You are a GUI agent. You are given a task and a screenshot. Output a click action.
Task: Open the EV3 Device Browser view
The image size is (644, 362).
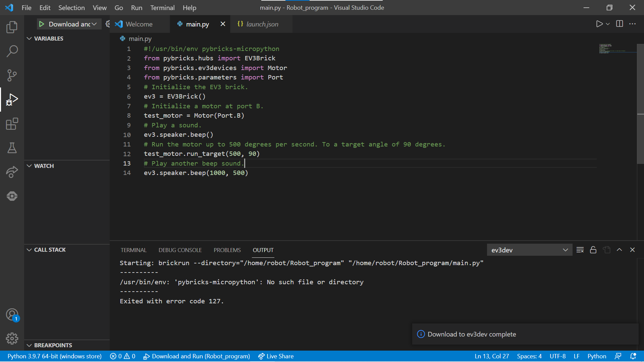pyautogui.click(x=12, y=196)
